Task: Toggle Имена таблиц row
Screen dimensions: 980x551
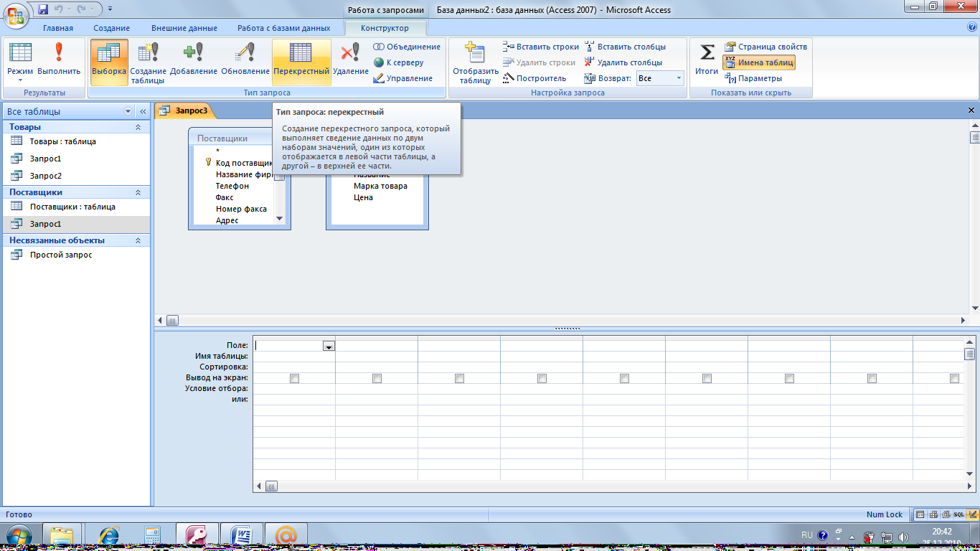Action: coord(759,62)
